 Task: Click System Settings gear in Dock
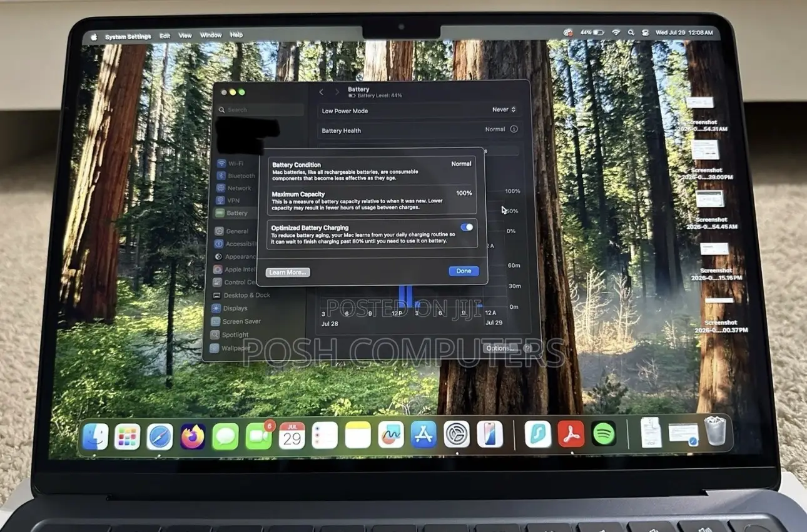457,434
